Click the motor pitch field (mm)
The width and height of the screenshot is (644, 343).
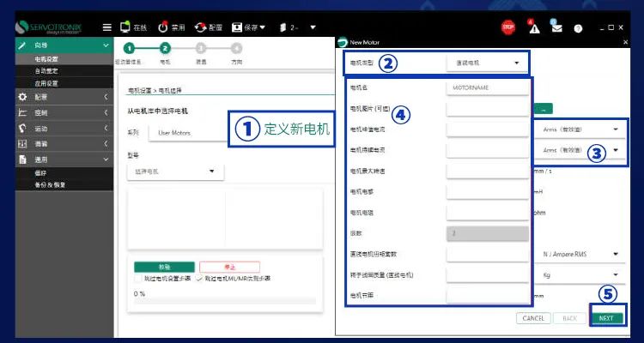click(x=488, y=296)
